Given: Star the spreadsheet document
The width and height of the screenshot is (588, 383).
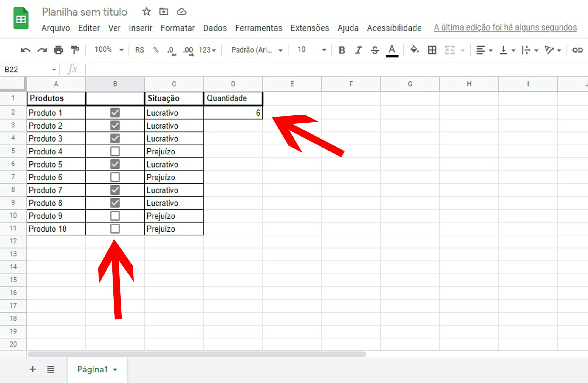Looking at the screenshot, I should (x=147, y=12).
